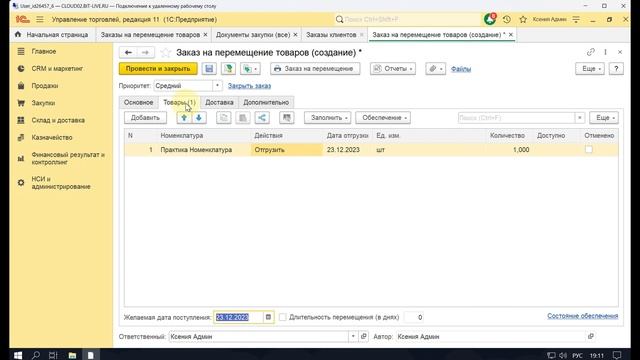Get link to document via chain icon
640x360 pixels.
(x=590, y=52)
